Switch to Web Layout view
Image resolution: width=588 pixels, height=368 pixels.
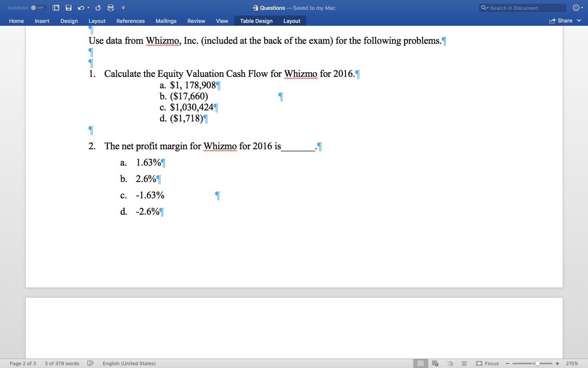pos(435,363)
